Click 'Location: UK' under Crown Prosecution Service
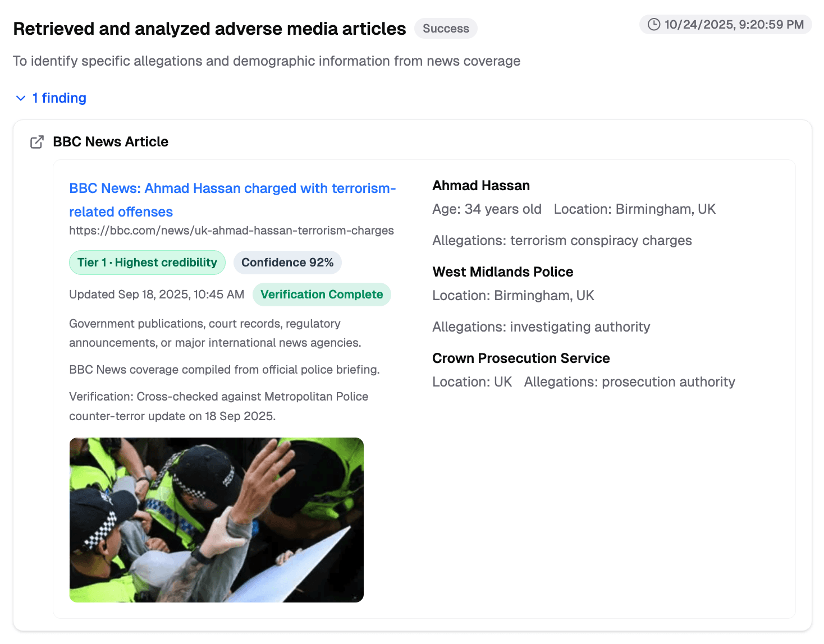The width and height of the screenshot is (824, 644). pyautogui.click(x=472, y=382)
